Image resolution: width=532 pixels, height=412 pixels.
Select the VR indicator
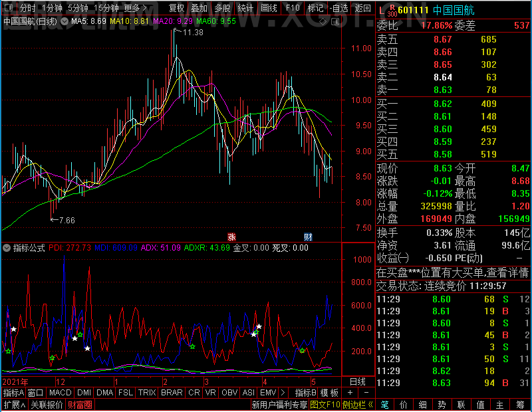(x=211, y=393)
